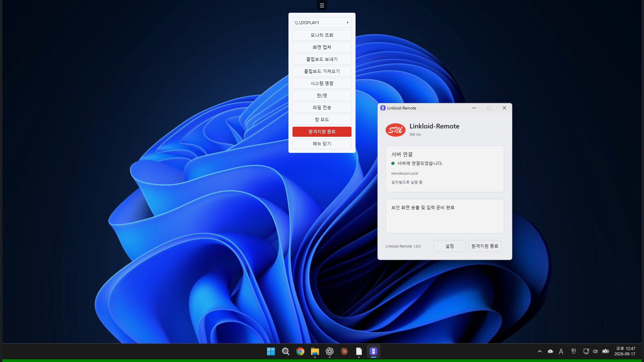Choose 클립보드 가져오기
Image resolution: width=644 pixels, height=362 pixels.
pyautogui.click(x=322, y=71)
